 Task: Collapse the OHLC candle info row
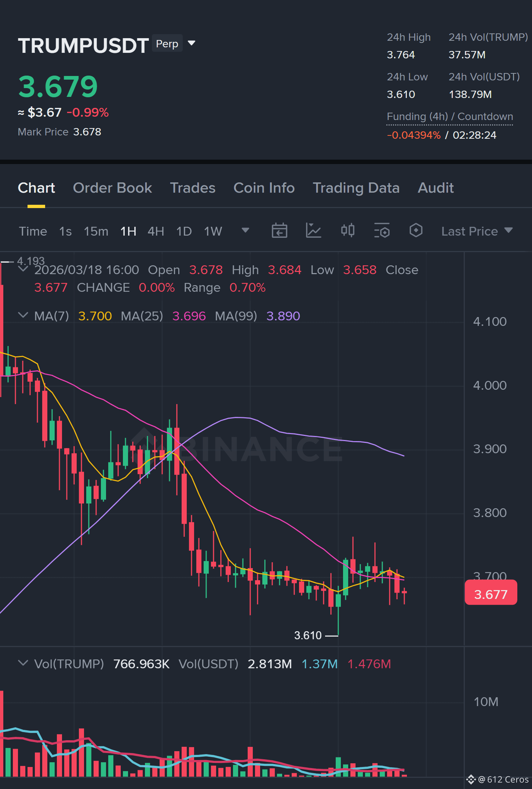pyautogui.click(x=23, y=269)
